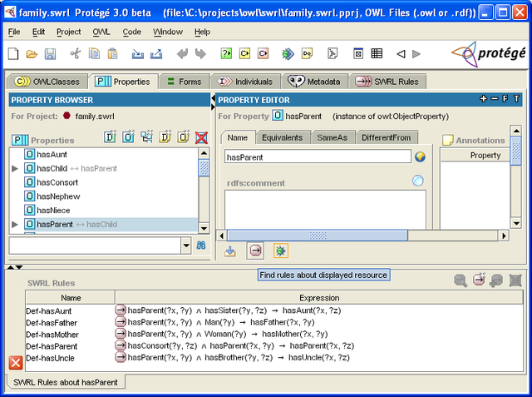Copy using the toolbar copy icon
532x397 pixels.
94,53
